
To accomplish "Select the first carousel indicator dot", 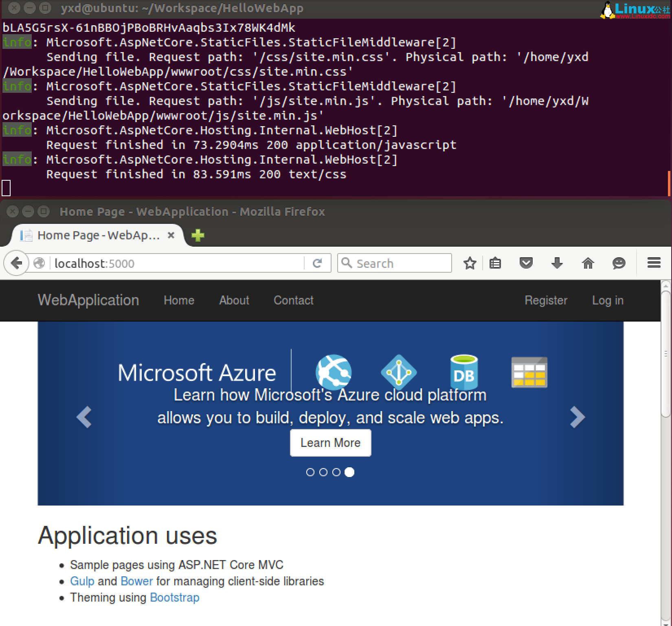I will (311, 472).
